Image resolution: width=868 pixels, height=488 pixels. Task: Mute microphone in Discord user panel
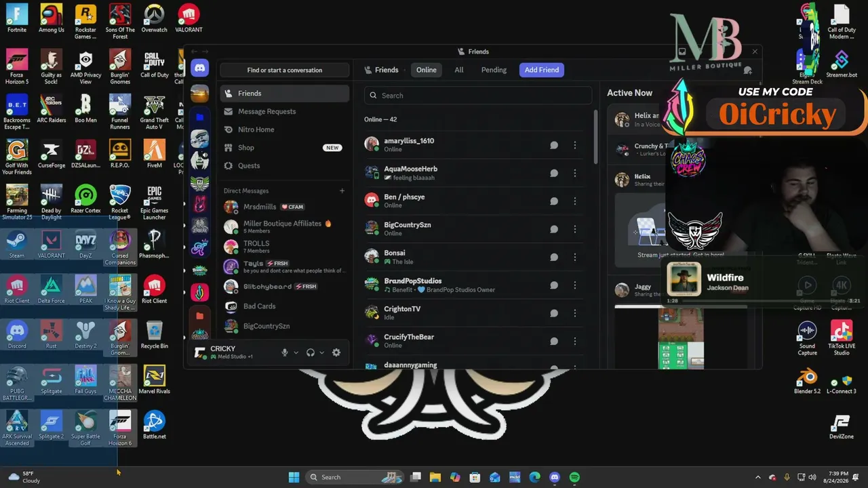[285, 352]
